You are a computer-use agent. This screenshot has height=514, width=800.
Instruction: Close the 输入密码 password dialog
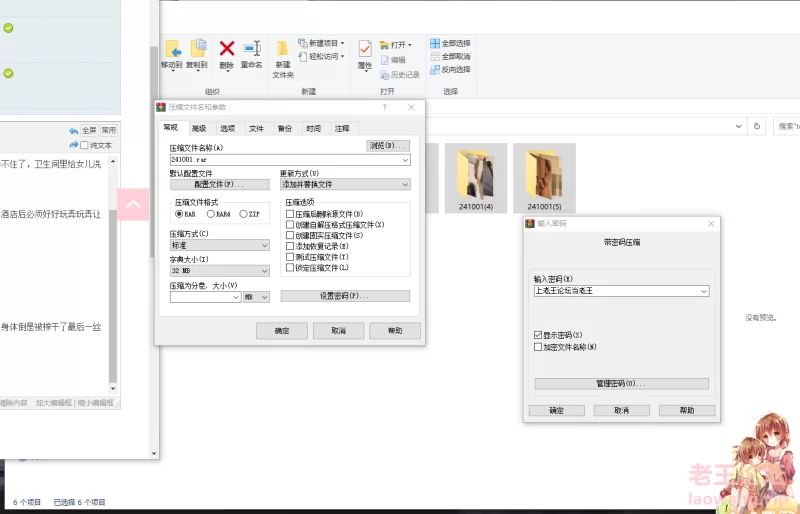pyautogui.click(x=711, y=224)
